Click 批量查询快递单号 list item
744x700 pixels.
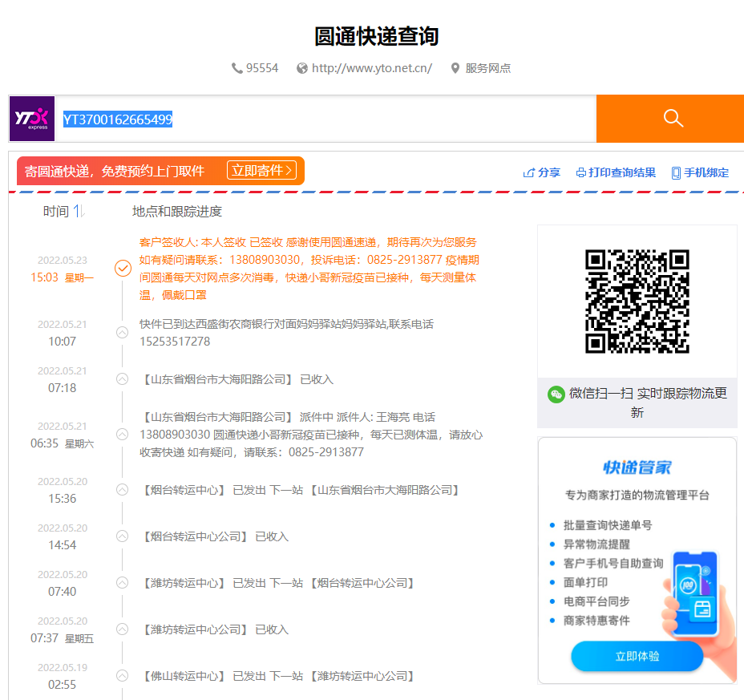608,525
